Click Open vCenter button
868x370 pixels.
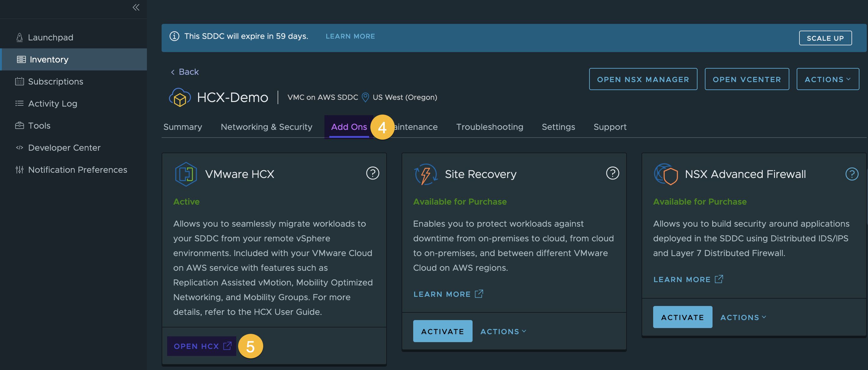pos(747,79)
